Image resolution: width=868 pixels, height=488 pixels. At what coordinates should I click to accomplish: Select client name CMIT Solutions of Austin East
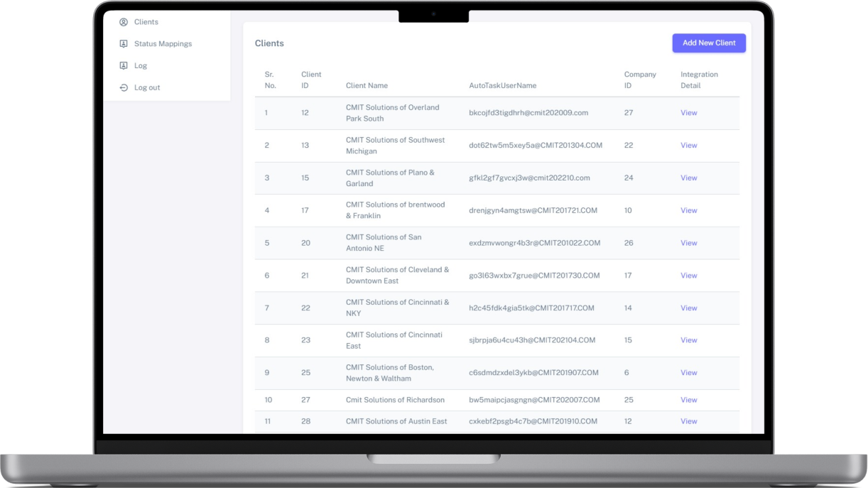pos(396,421)
